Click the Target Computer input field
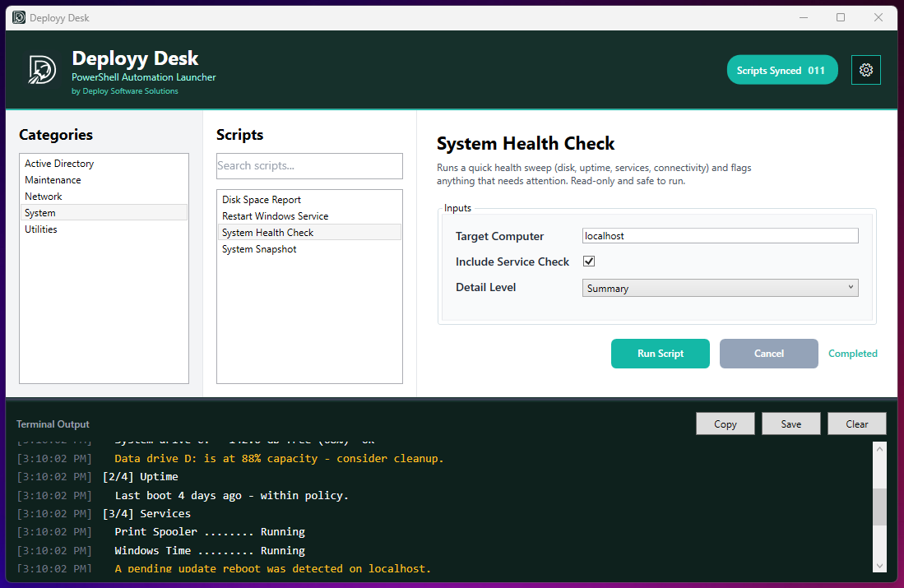904x588 pixels. (x=720, y=236)
